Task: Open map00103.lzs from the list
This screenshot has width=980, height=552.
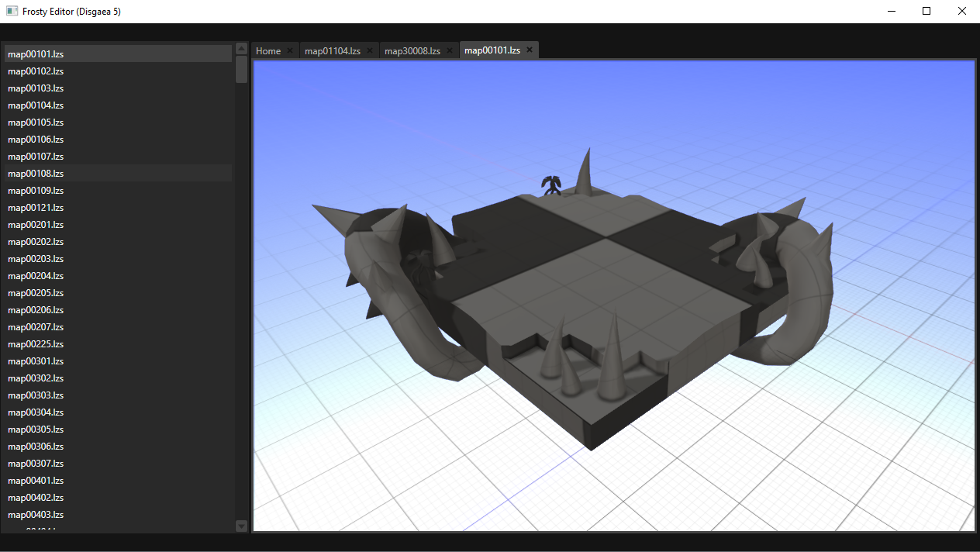Action: (118, 88)
